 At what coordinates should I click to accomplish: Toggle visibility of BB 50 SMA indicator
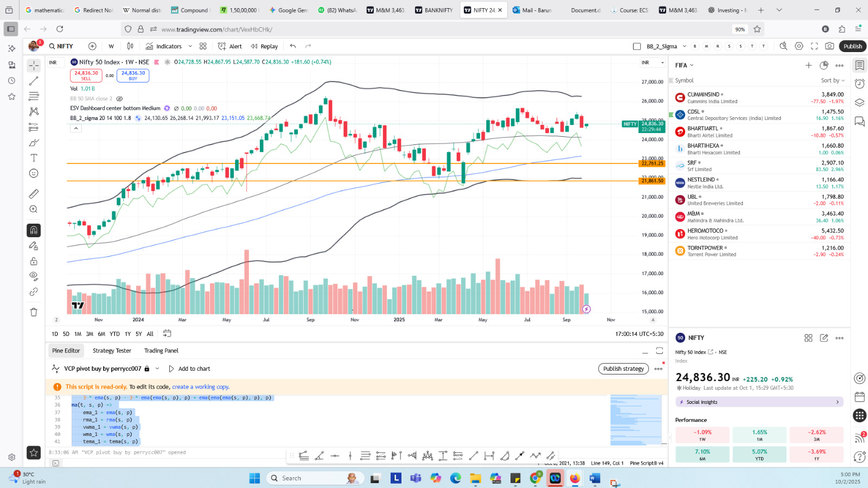point(120,99)
